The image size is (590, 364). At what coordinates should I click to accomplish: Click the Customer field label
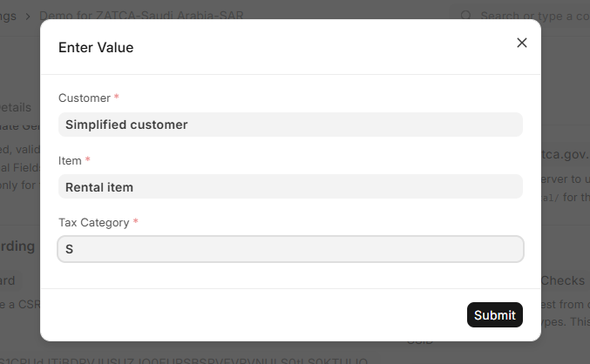pos(85,98)
